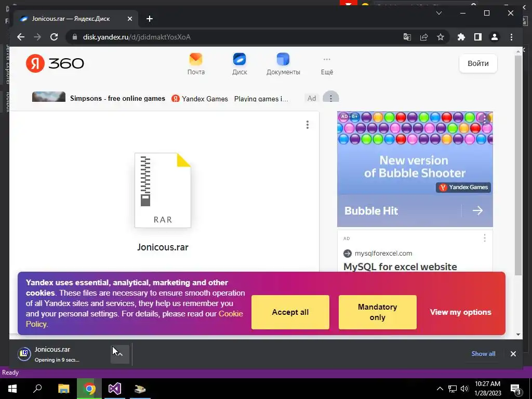
Task: Expand the download item chevron menu
Action: point(120,354)
